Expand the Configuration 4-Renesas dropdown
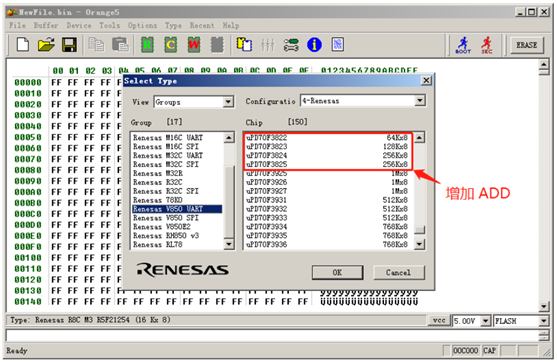This screenshot has width=557, height=362. point(420,101)
